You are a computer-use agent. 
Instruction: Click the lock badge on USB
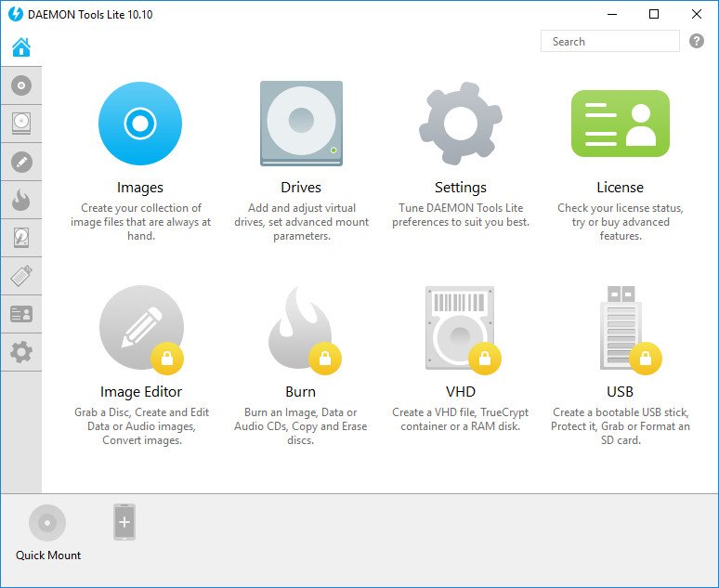646,359
